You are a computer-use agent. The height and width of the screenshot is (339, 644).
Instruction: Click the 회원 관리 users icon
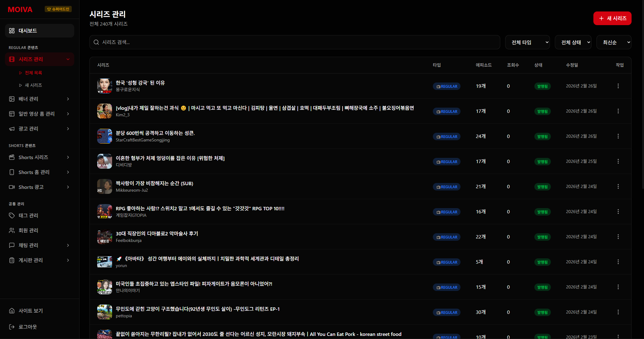point(12,230)
